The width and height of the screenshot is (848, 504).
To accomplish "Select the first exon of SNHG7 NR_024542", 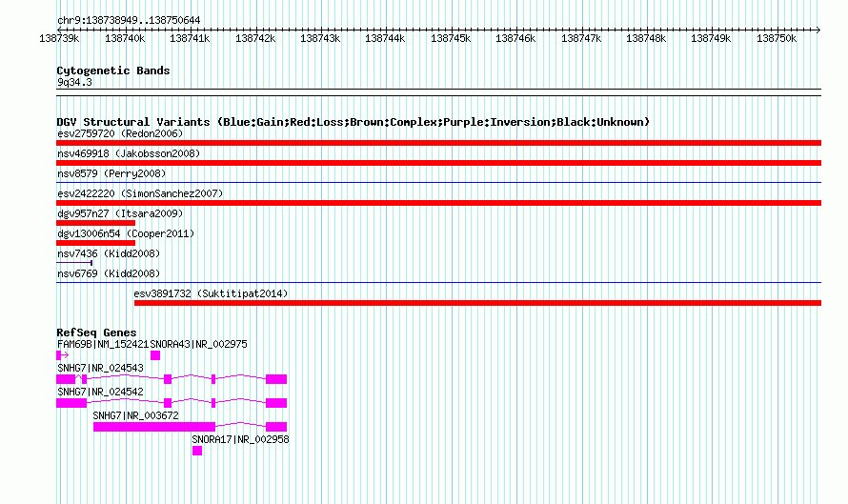I will (x=71, y=403).
